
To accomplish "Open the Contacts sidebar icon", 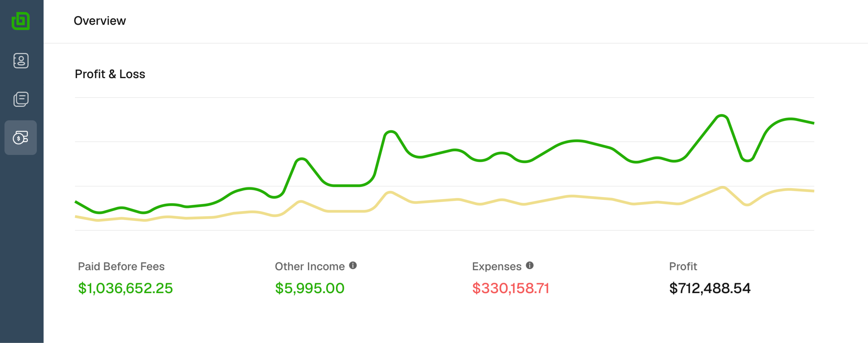I will pyautogui.click(x=21, y=61).
